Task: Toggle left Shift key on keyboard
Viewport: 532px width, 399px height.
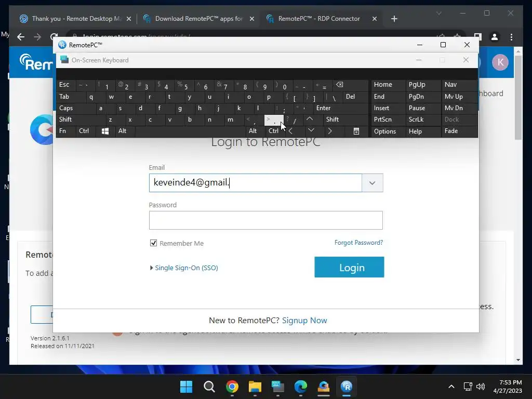Action: point(81,119)
